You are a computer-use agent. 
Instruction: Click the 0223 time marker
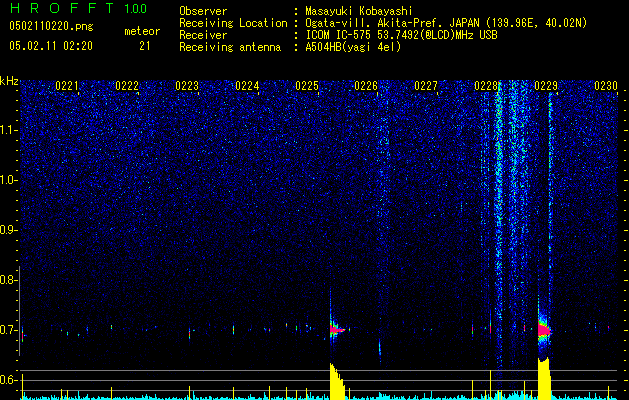(x=187, y=86)
